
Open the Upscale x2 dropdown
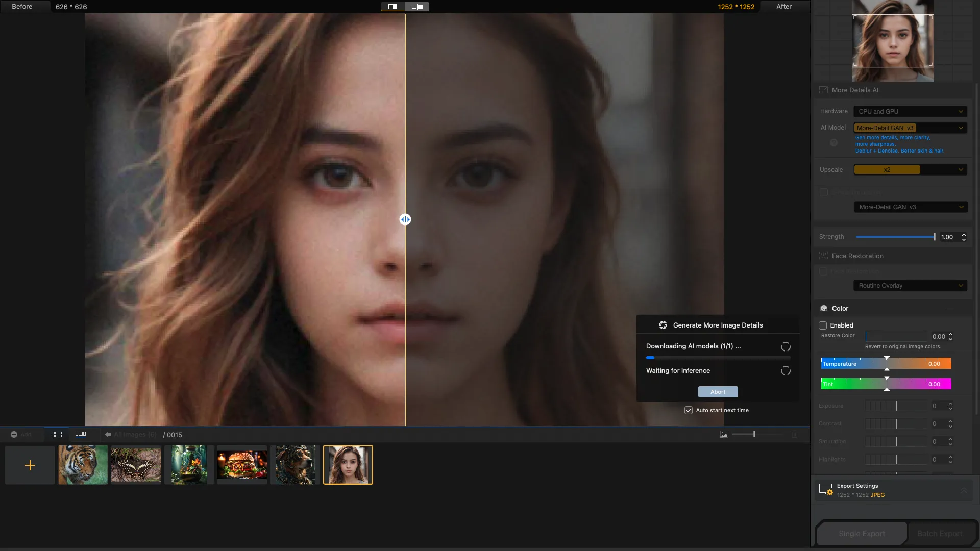910,170
